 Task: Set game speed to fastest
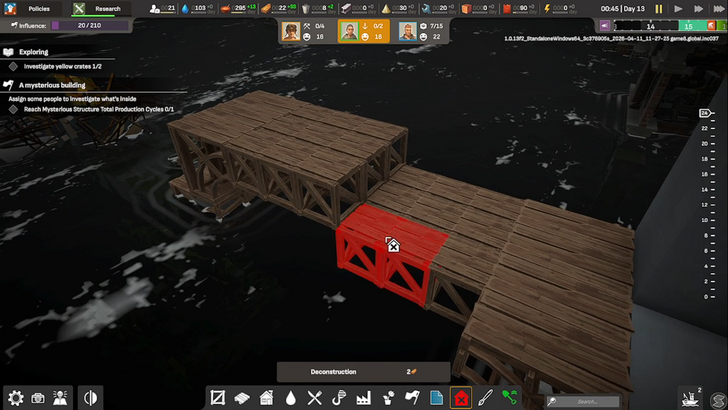pos(719,9)
